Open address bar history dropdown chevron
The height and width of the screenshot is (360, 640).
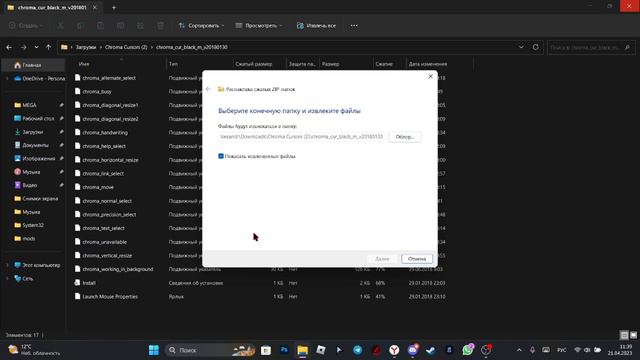click(521, 47)
